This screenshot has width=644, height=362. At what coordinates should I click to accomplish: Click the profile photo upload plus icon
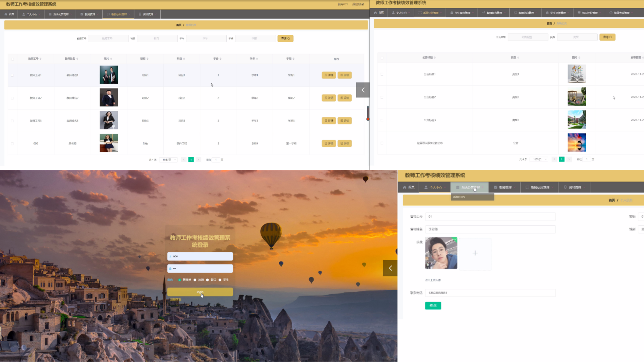(475, 253)
